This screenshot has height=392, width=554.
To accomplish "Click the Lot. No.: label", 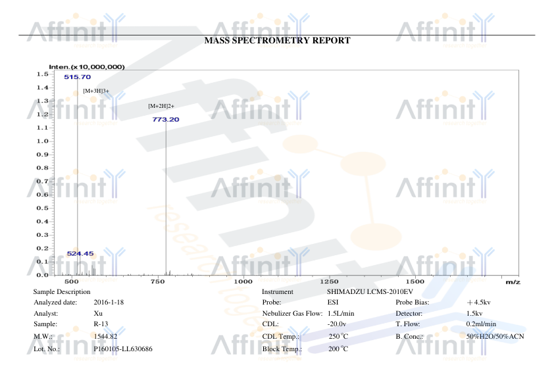I will tap(47, 349).
